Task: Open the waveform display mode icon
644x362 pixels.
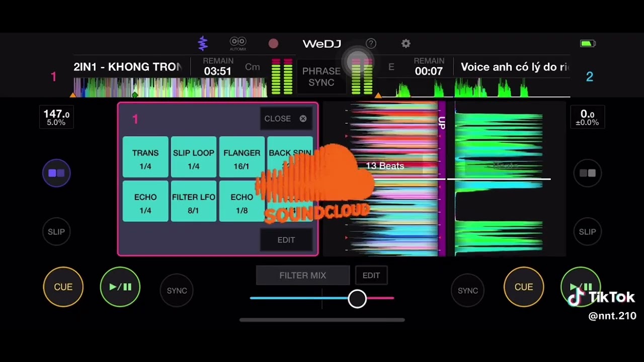Action: [203, 44]
